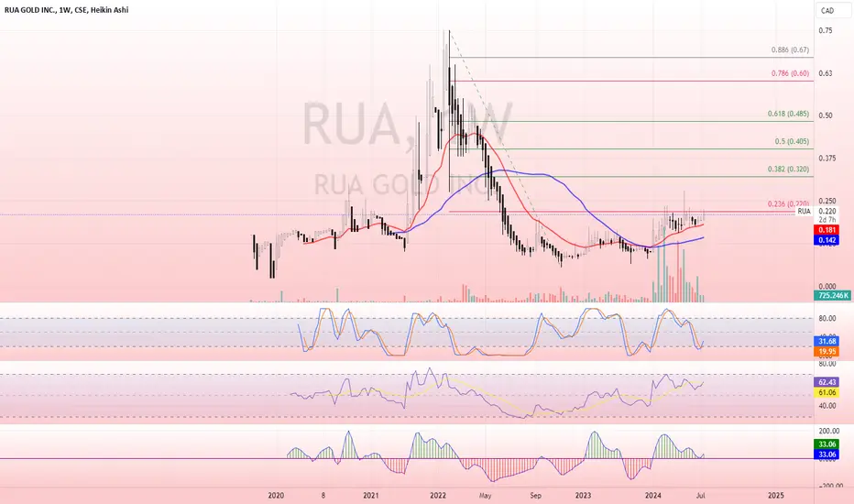This screenshot has width=854, height=504.
Task: Click the 0.000 price axis label
Action: [x=827, y=287]
